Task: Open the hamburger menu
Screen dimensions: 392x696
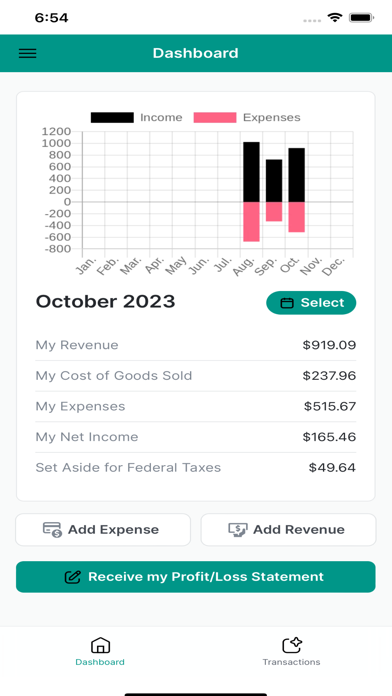Action: click(28, 53)
